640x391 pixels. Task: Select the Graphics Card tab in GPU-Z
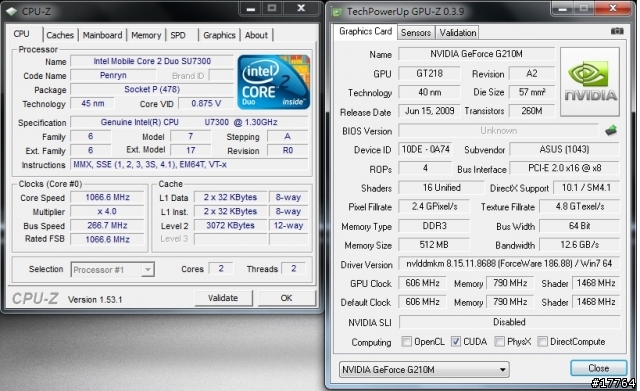365,31
